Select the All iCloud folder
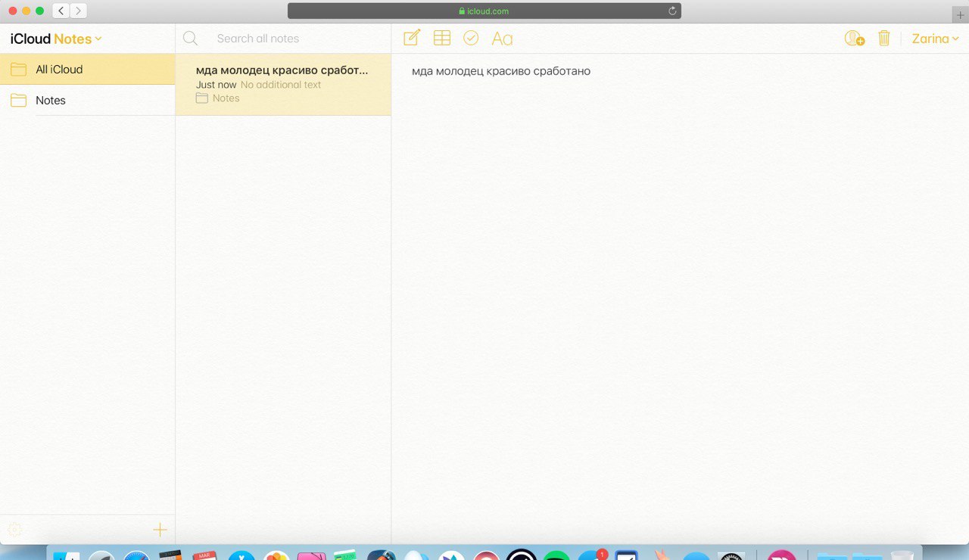The width and height of the screenshot is (969, 560). click(x=87, y=69)
